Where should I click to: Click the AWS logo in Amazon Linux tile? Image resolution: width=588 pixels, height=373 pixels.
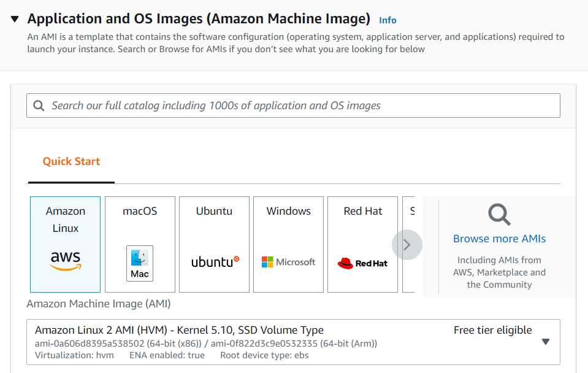pyautogui.click(x=65, y=260)
